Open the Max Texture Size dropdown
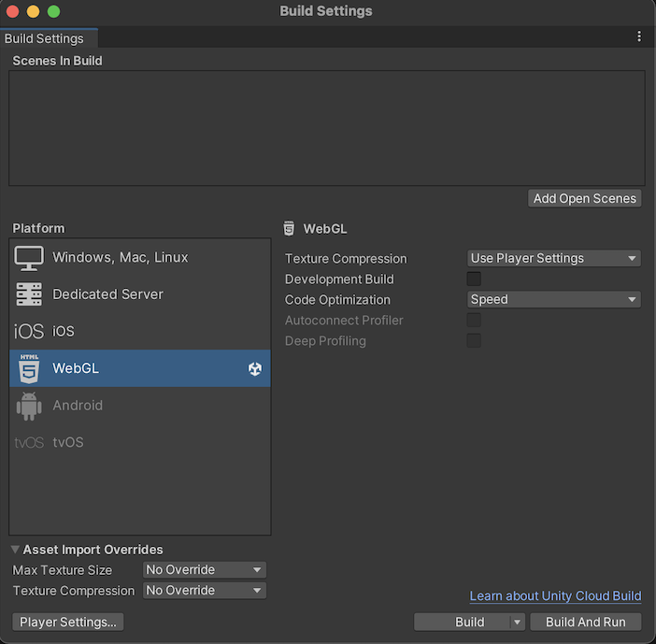 (205, 570)
